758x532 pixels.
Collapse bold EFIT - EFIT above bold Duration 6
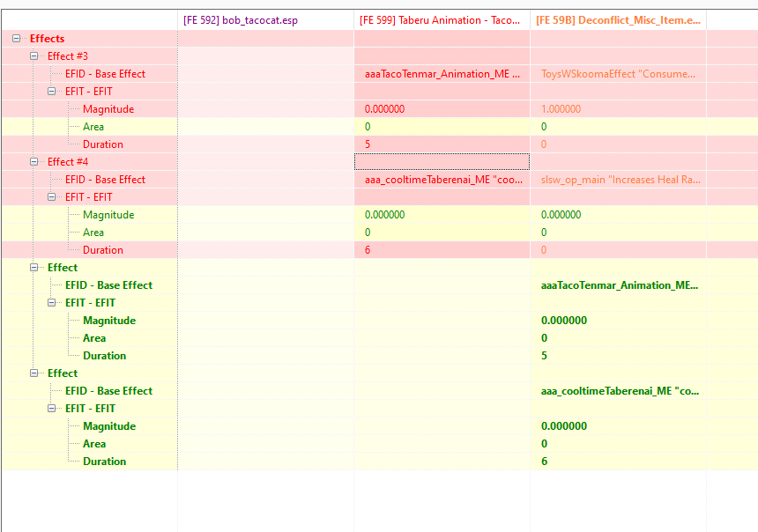(x=52, y=409)
